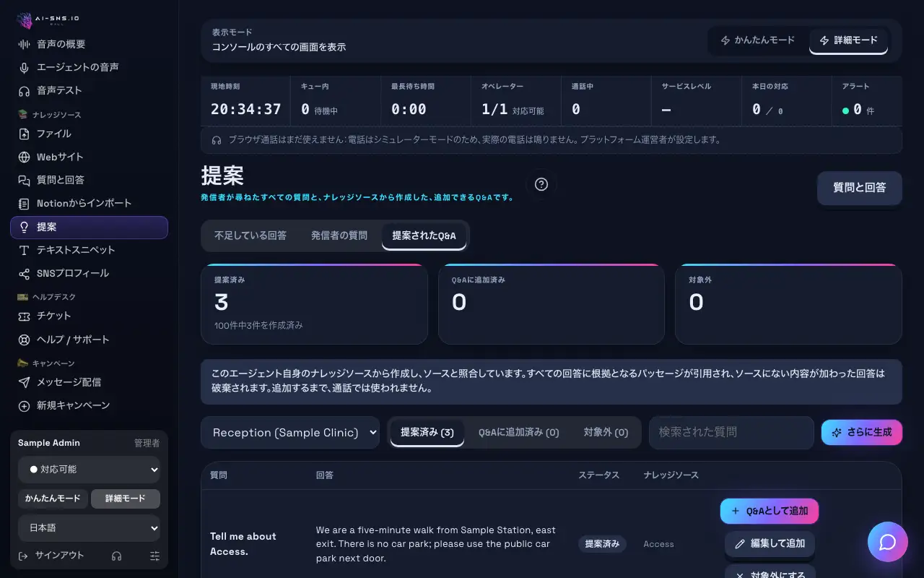Open Notionからインポート item

coord(89,204)
